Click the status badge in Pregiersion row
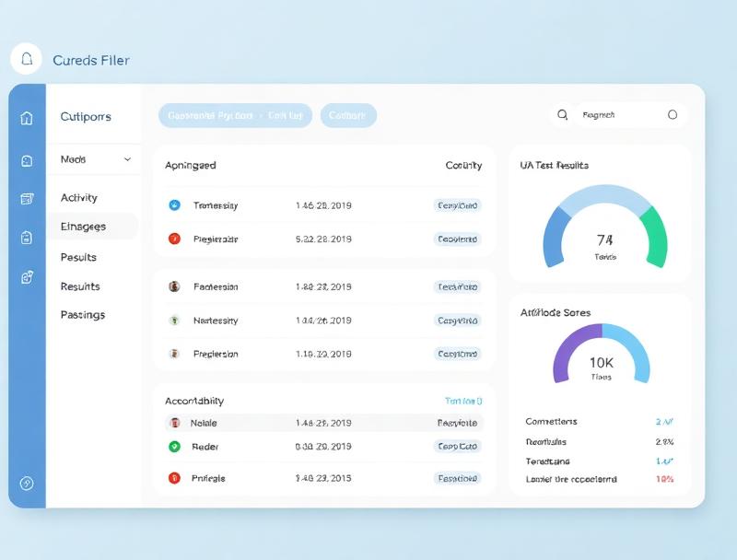Image resolution: width=737 pixels, height=560 pixels. pyautogui.click(x=457, y=354)
